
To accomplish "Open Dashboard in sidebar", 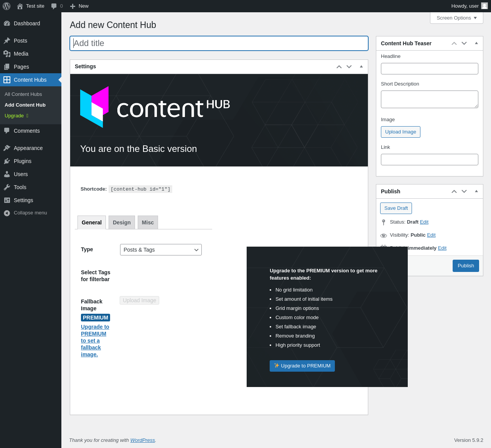I will click(x=31, y=23).
